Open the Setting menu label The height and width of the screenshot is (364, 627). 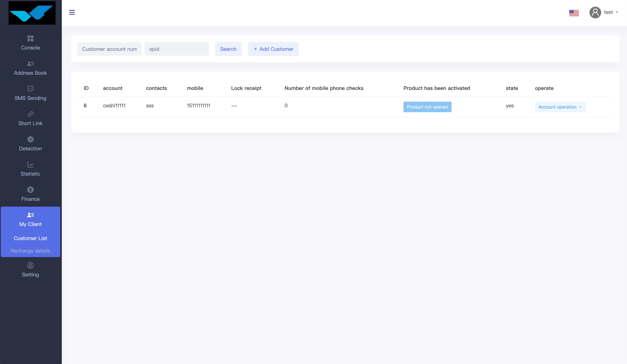30,274
